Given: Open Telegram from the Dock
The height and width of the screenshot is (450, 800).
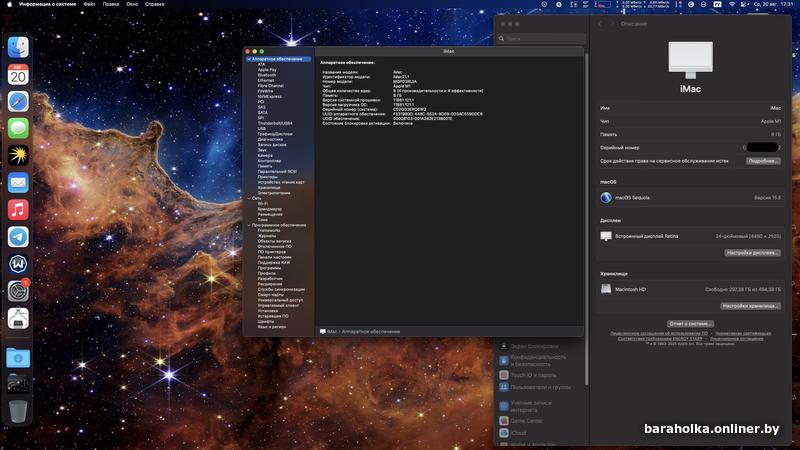Looking at the screenshot, I should point(18,237).
